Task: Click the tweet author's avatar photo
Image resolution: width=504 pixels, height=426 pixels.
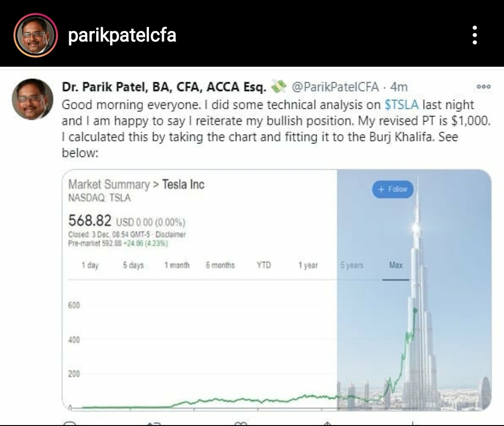Action: [x=32, y=99]
